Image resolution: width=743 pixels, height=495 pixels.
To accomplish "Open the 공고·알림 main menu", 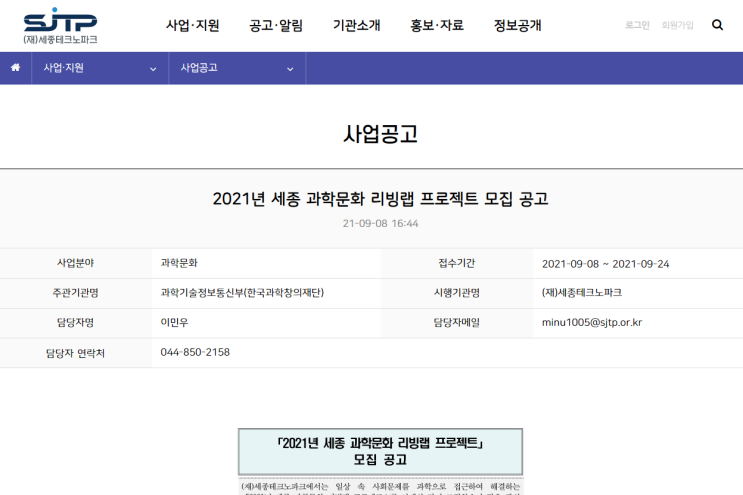I will pyautogui.click(x=276, y=25).
